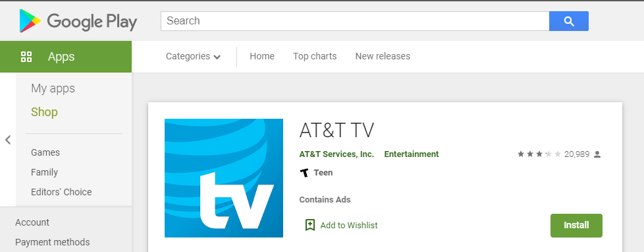Click the star rating display
The width and height of the screenshot is (644, 252).
[x=539, y=154]
